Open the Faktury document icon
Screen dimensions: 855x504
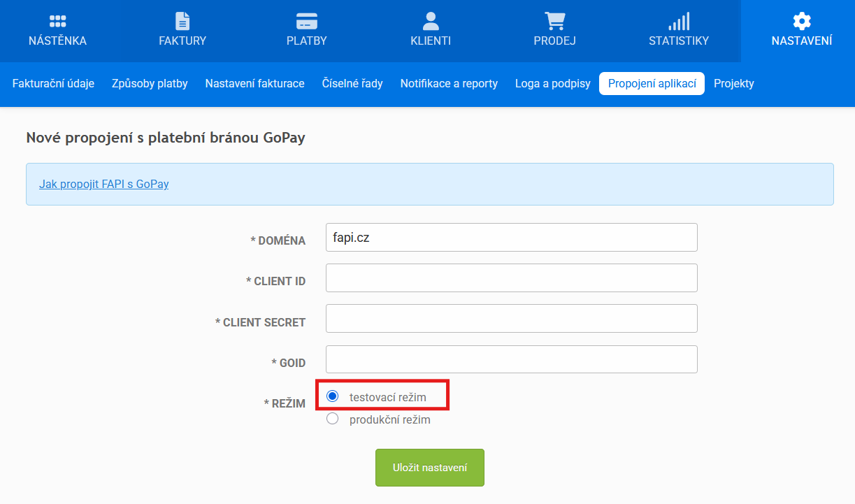[x=182, y=21]
